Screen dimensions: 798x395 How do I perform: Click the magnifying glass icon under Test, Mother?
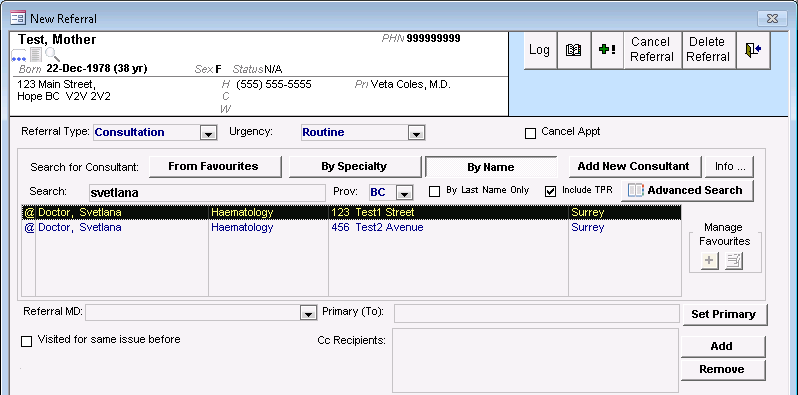pos(52,54)
